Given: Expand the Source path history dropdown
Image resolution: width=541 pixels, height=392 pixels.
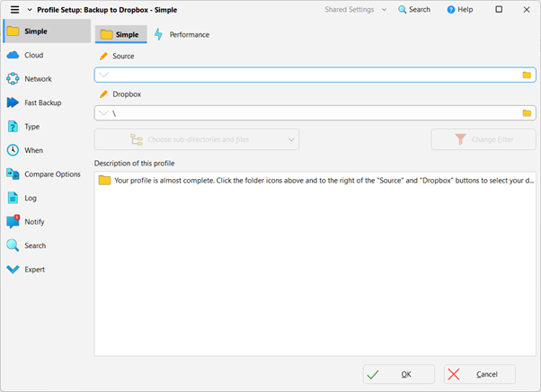Looking at the screenshot, I should click(104, 76).
